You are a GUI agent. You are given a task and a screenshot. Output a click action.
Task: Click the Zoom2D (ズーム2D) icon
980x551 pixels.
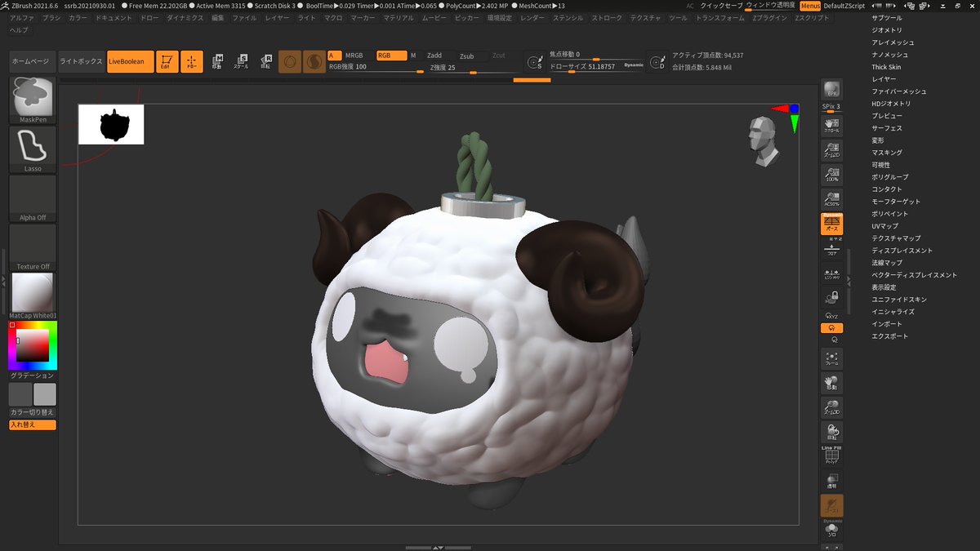tap(831, 149)
